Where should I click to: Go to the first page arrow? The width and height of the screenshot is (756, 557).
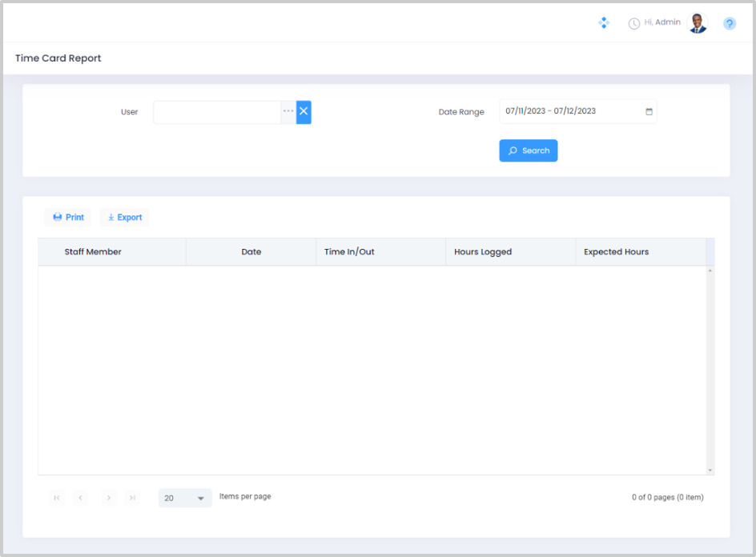pos(56,498)
